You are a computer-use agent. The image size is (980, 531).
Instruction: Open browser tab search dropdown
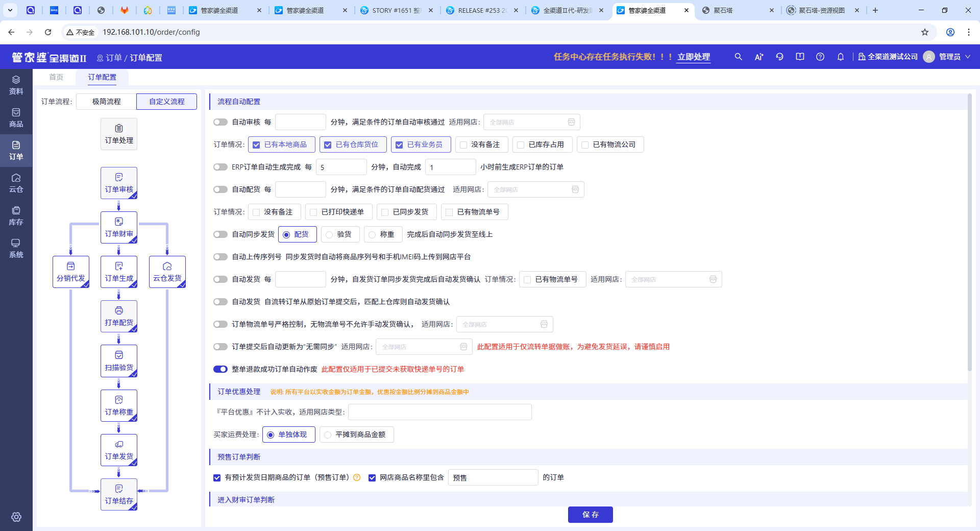[10, 10]
